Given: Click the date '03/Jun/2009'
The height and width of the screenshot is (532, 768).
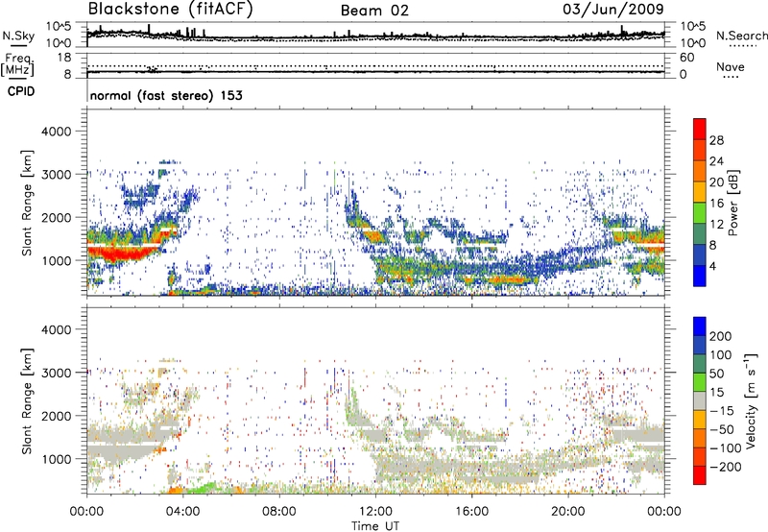Looking at the screenshot, I should click(613, 10).
